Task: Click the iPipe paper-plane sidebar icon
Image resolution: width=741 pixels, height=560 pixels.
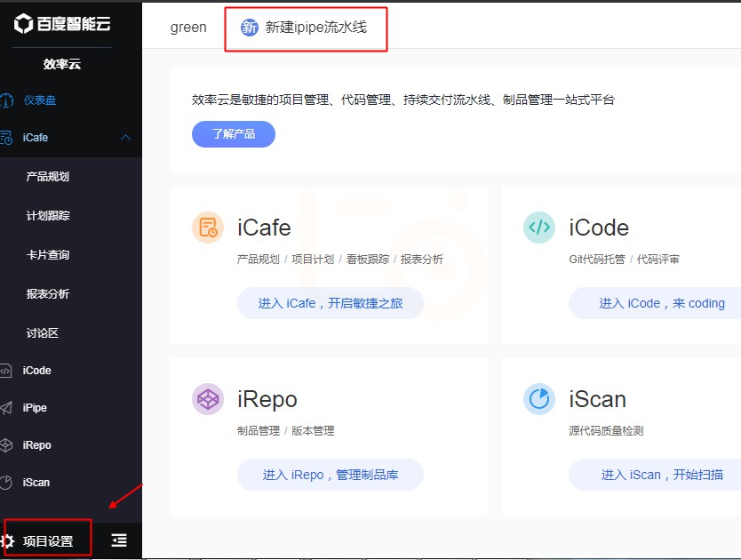Action: 6,408
